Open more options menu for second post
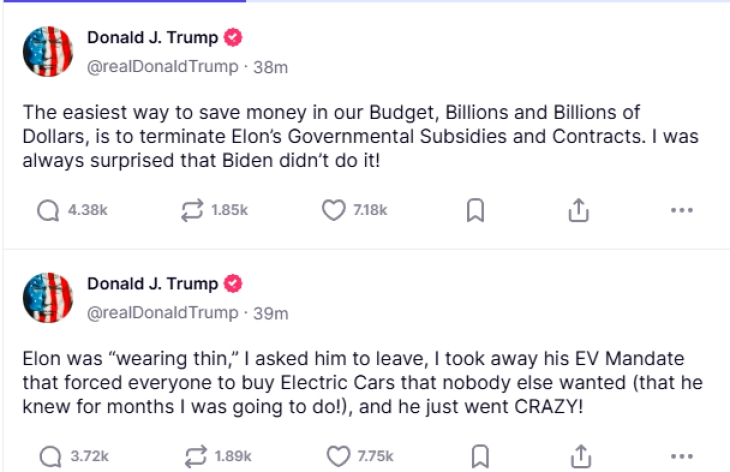730x472 pixels. [x=682, y=457]
